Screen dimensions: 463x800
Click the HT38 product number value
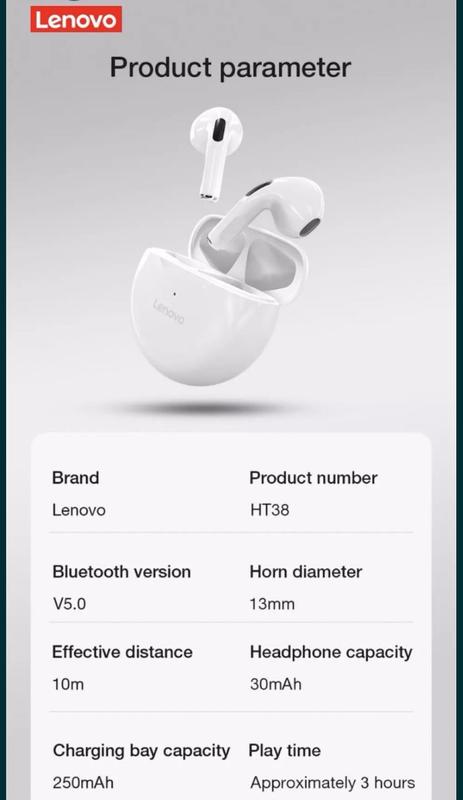(x=270, y=510)
